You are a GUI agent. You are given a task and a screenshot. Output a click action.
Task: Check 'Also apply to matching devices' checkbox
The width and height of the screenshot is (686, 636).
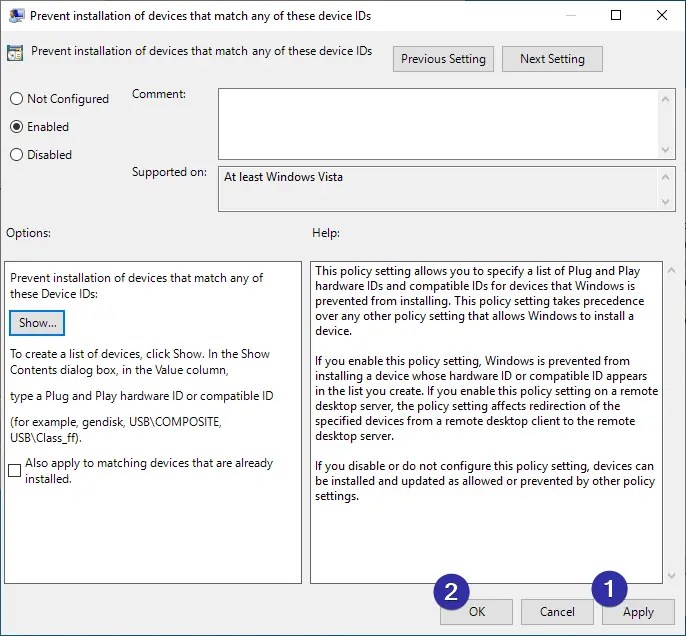pyautogui.click(x=14, y=471)
